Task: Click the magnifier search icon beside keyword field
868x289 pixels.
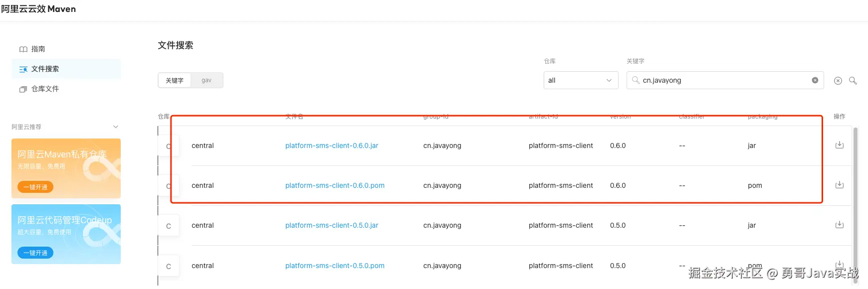Action: (853, 81)
